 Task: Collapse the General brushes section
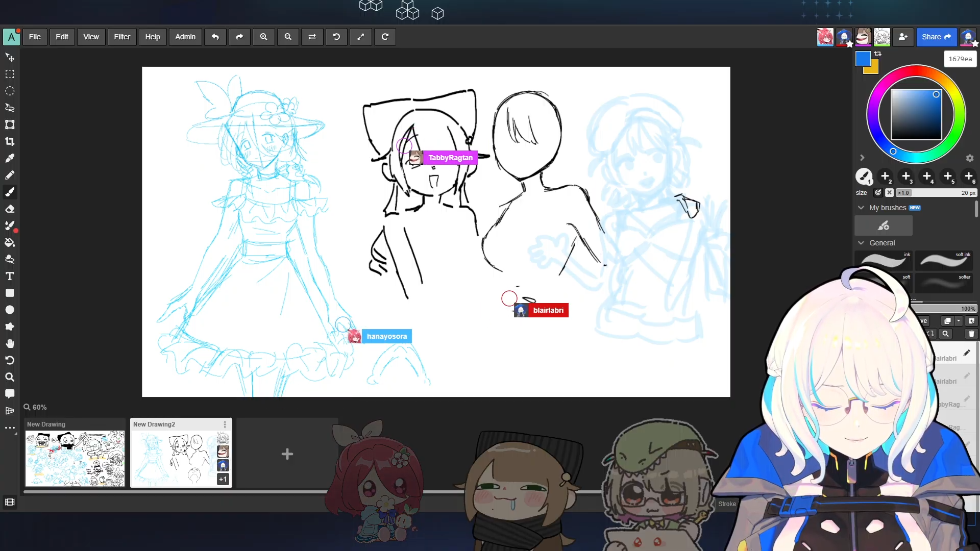(x=861, y=243)
